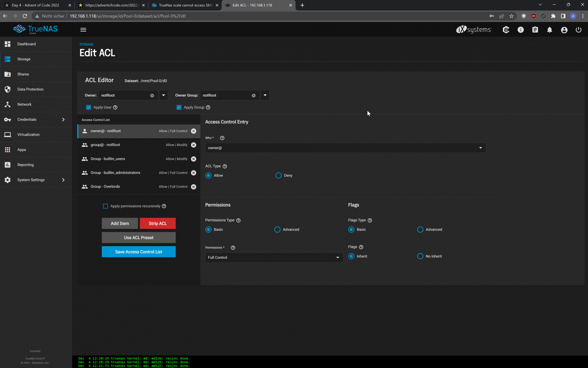
Task: Remove the Group - builtin_users entry
Action: pos(193,159)
